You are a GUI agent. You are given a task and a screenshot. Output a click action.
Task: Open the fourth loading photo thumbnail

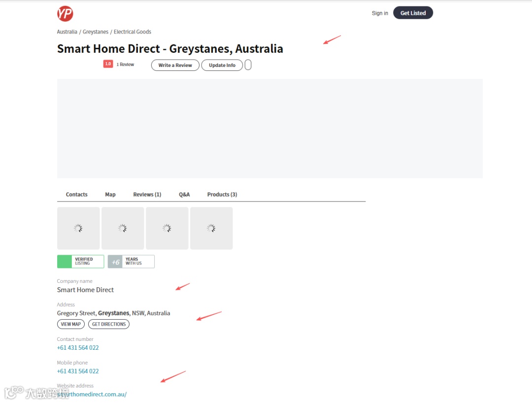[x=211, y=228]
